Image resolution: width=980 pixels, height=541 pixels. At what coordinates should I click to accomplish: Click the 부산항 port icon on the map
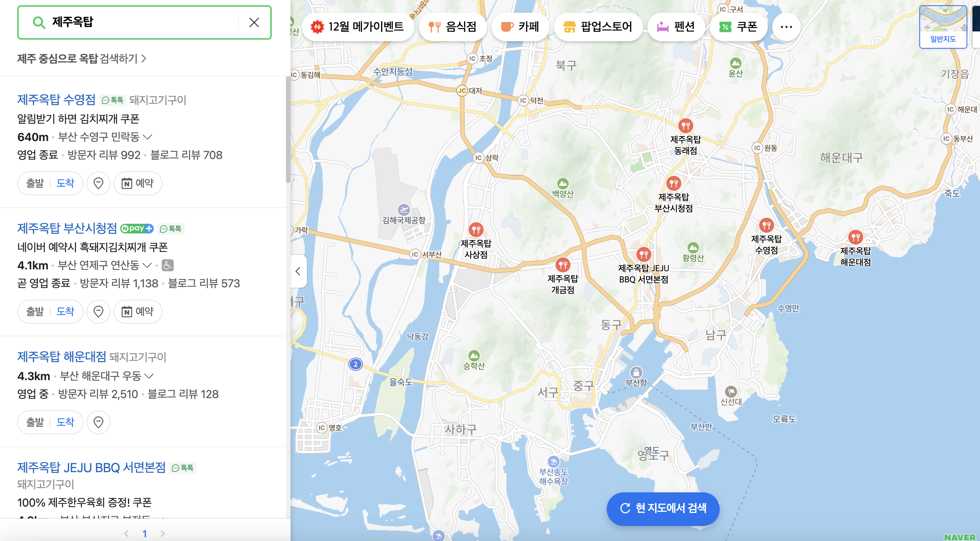point(636,372)
